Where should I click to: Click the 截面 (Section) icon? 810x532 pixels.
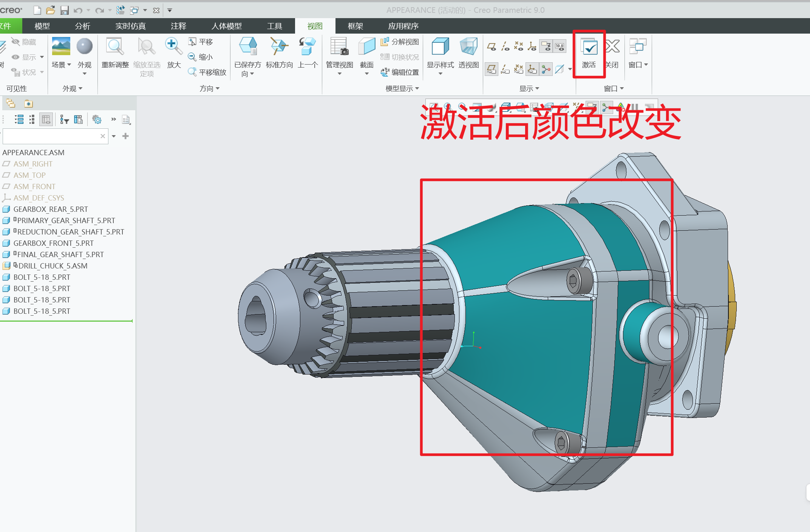point(366,46)
